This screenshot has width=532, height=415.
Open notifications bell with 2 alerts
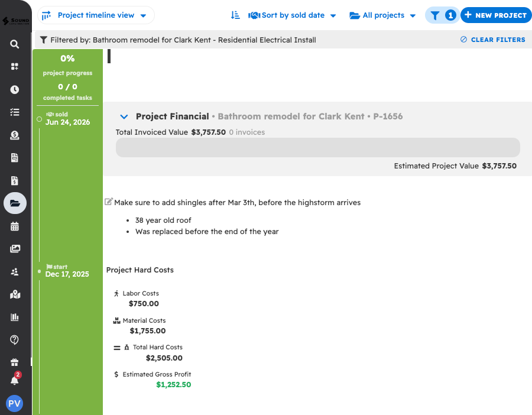15,380
